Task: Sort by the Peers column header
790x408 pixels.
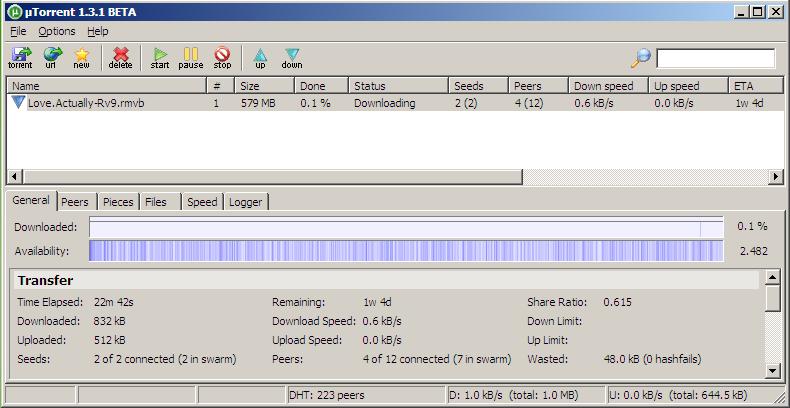Action: (x=539, y=86)
